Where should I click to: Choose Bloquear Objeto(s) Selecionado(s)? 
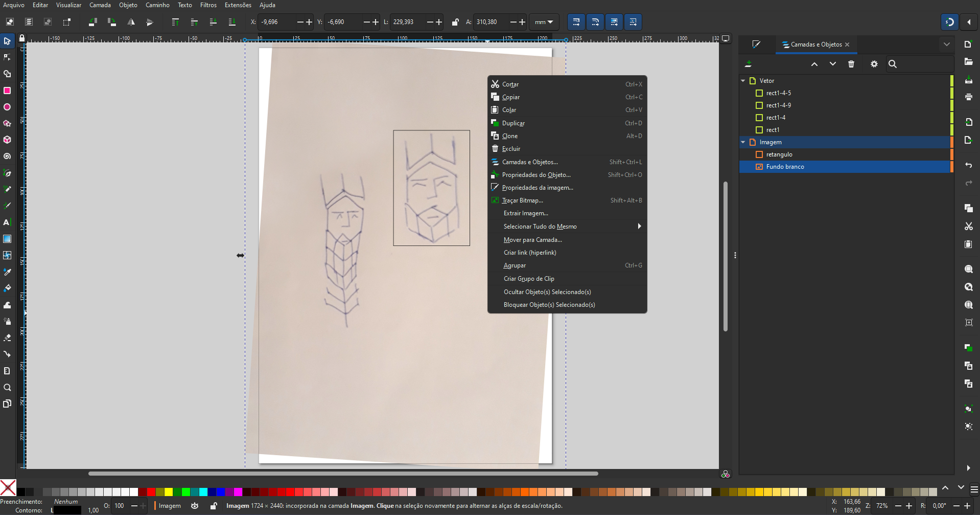(567, 305)
